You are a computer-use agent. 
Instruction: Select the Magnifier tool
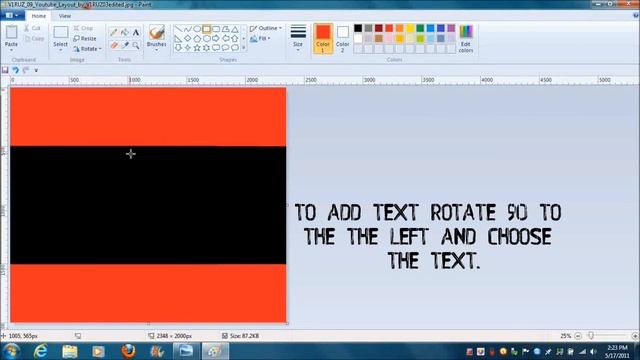pyautogui.click(x=136, y=45)
